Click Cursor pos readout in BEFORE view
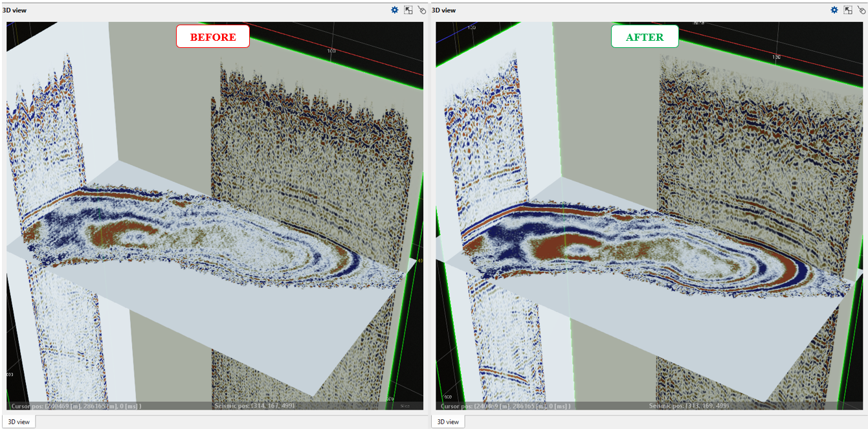The height and width of the screenshot is (429, 868). pyautogui.click(x=76, y=406)
